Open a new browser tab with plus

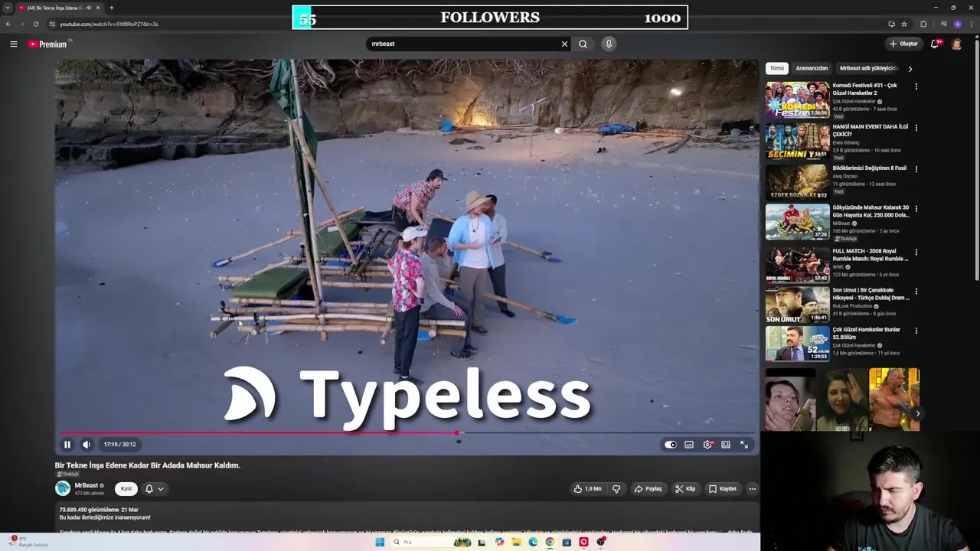point(112,8)
